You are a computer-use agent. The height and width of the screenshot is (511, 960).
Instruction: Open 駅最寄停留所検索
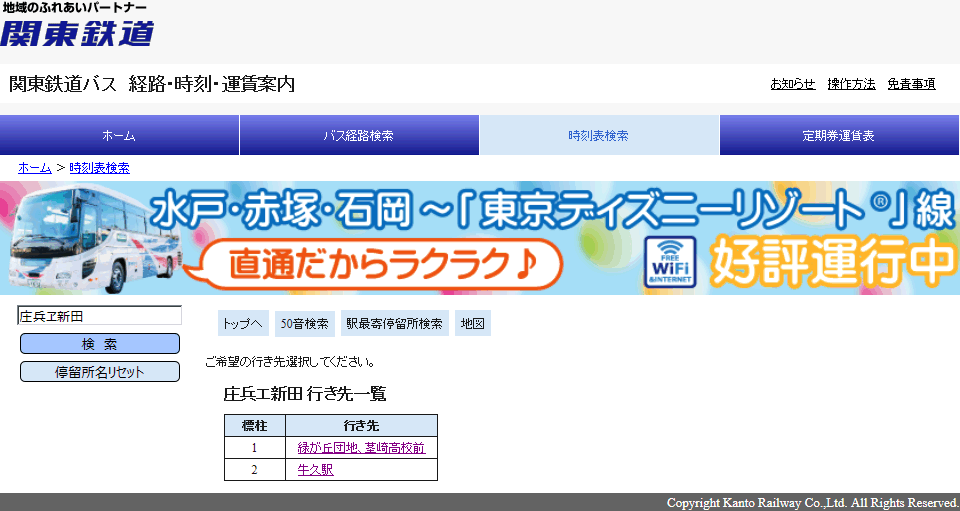[x=394, y=324]
